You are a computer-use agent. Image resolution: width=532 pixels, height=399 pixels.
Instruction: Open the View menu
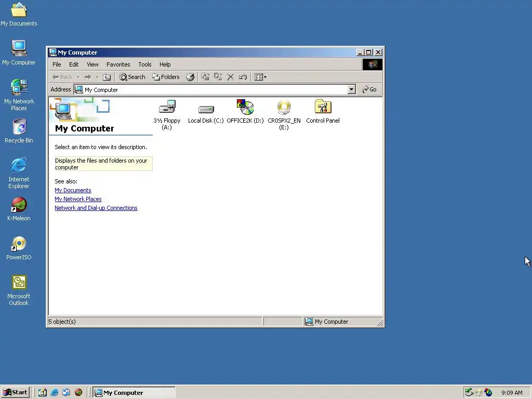click(x=92, y=64)
